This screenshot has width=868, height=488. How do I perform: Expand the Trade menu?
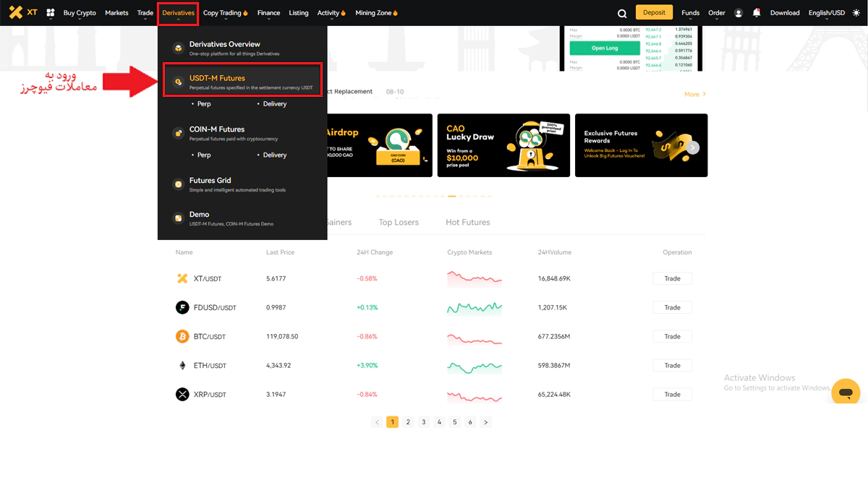click(145, 13)
